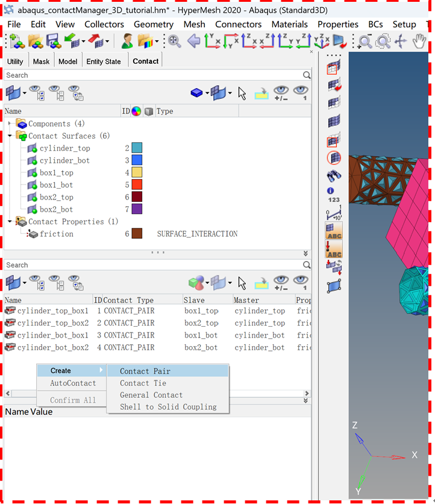Toggle bottom browser display all eye icon
Screen dimensions: 435x504
pyautogui.click(x=36, y=283)
